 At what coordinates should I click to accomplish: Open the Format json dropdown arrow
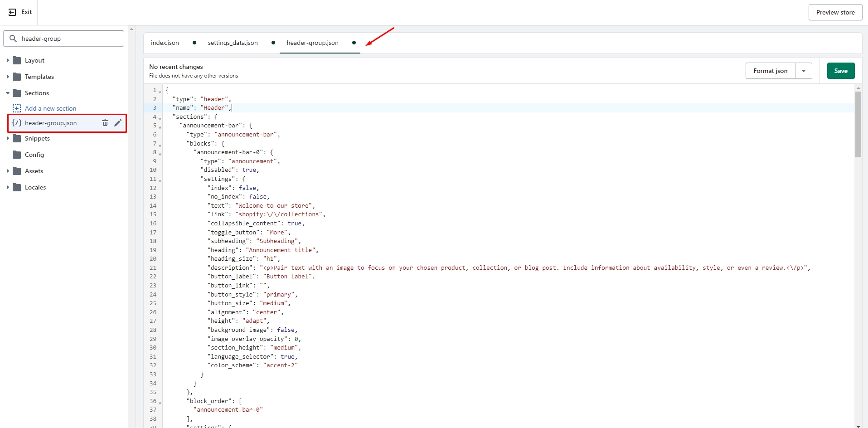pyautogui.click(x=803, y=71)
